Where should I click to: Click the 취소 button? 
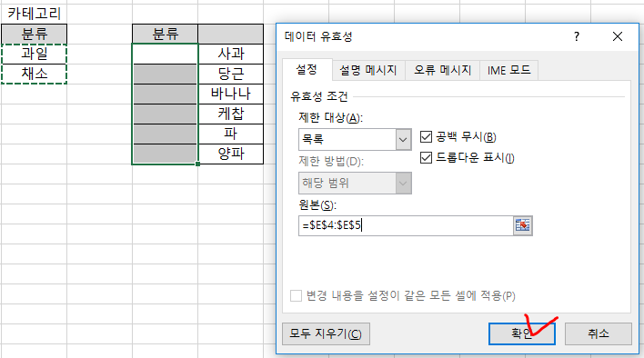click(598, 333)
